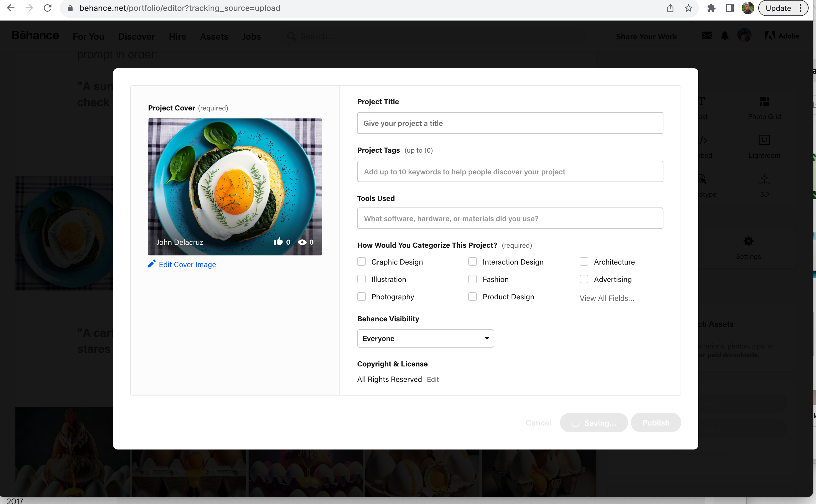Click the project cover egg thumbnail

point(235,187)
